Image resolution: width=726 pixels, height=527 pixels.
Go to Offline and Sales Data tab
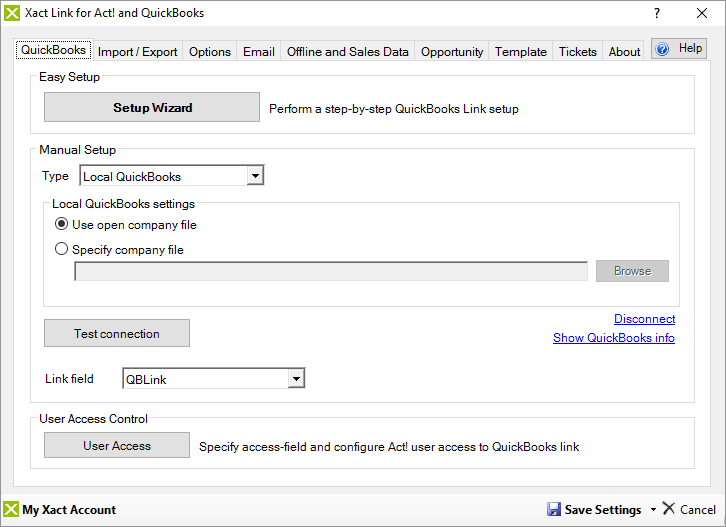click(x=348, y=51)
